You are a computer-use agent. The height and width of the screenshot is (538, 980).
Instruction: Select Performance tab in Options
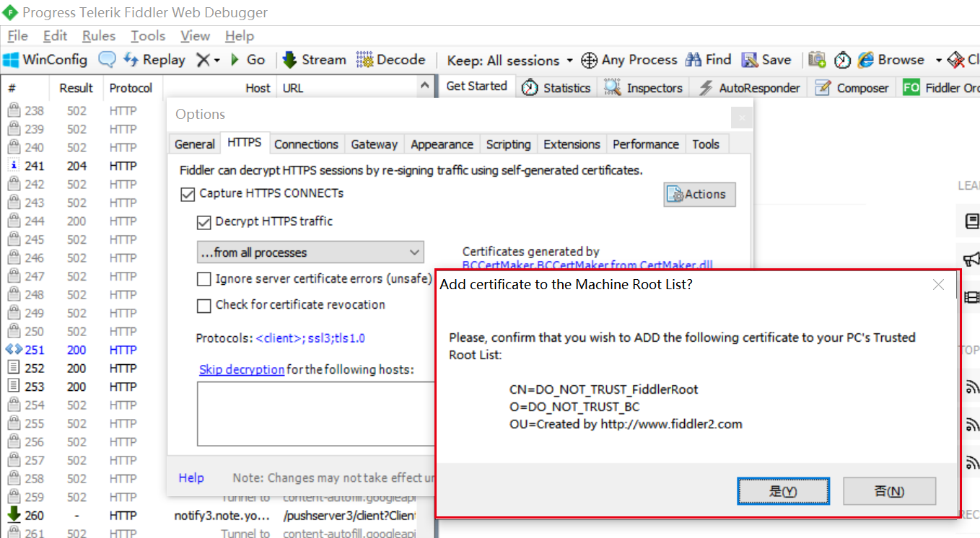coord(646,144)
